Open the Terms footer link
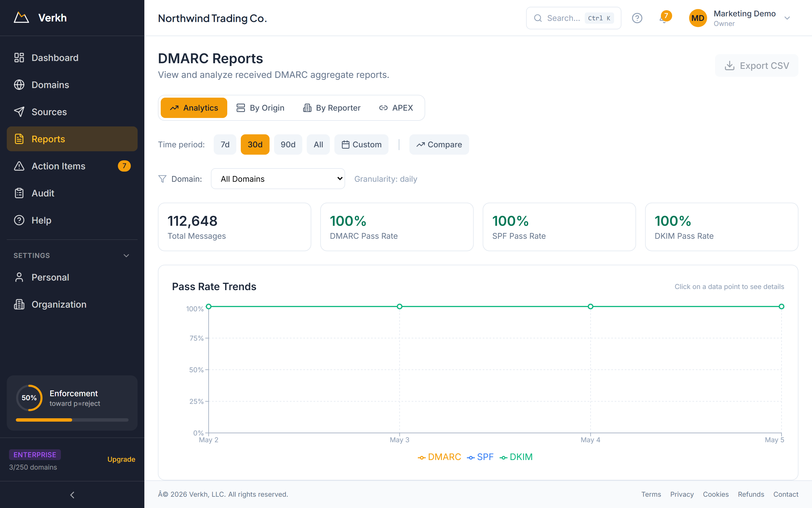This screenshot has width=812, height=508. coord(651,494)
